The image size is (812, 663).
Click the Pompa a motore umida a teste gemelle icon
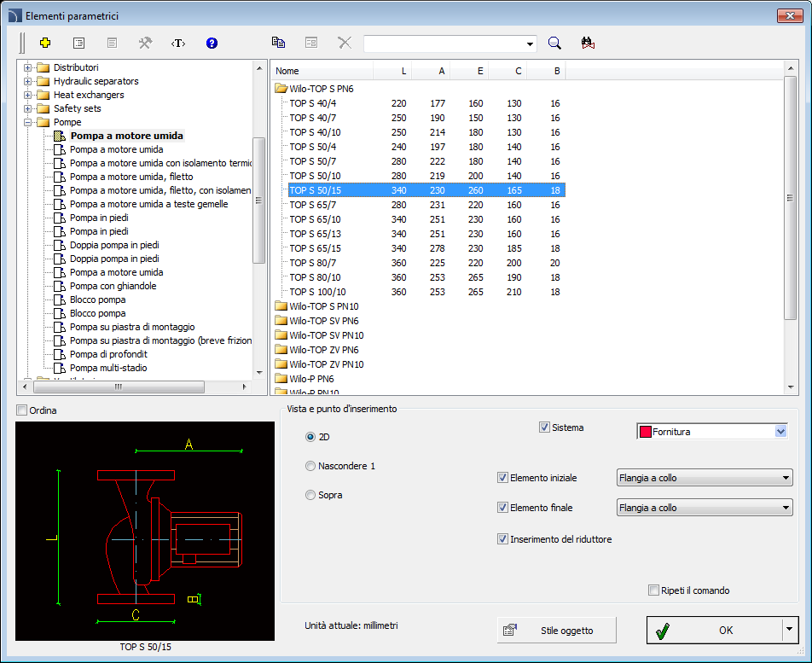[60, 204]
